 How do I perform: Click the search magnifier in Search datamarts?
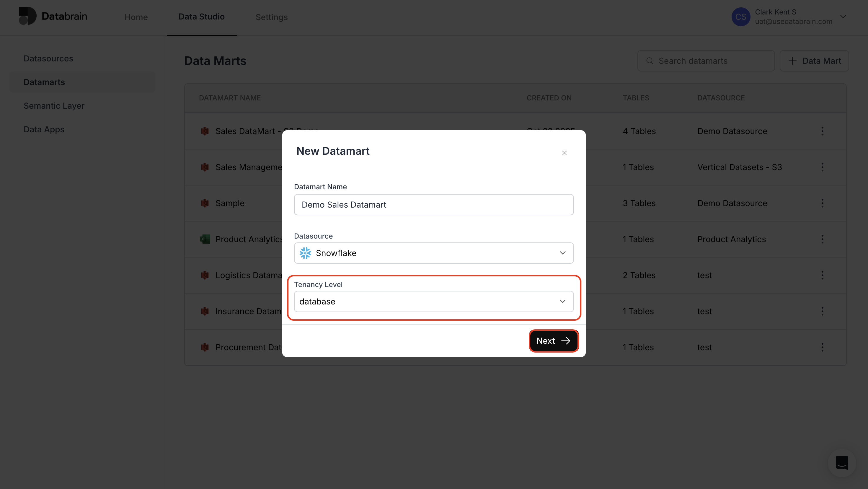[x=650, y=61]
